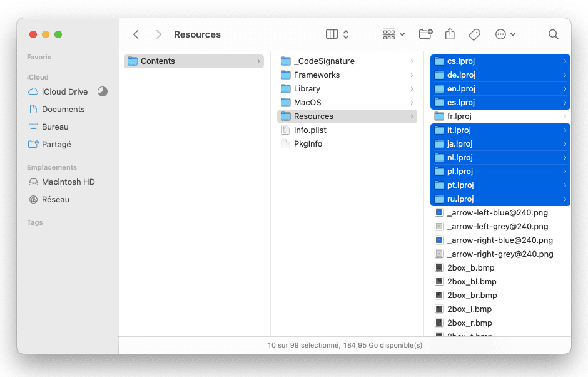Click the _arrow-left-blue thumbnail icon

click(438, 213)
